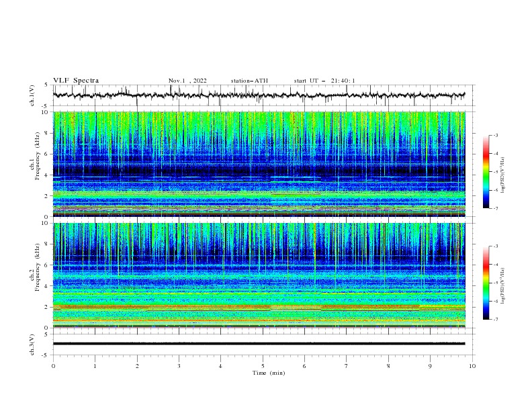Click the "10" frequency tick of ch.2 spectrogram
Image resolution: width=532 pixels, height=411 pixels.
pyautogui.click(x=46, y=223)
